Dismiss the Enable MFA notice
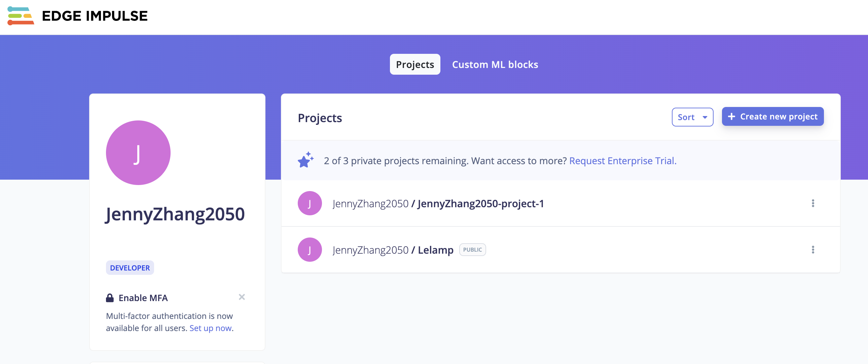The width and height of the screenshot is (868, 364). pos(242,297)
